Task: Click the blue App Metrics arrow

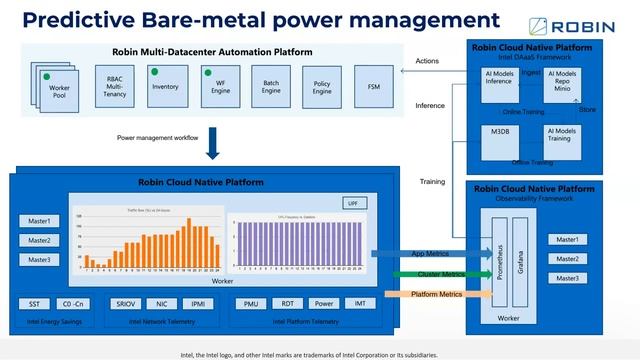Action: coord(432,253)
